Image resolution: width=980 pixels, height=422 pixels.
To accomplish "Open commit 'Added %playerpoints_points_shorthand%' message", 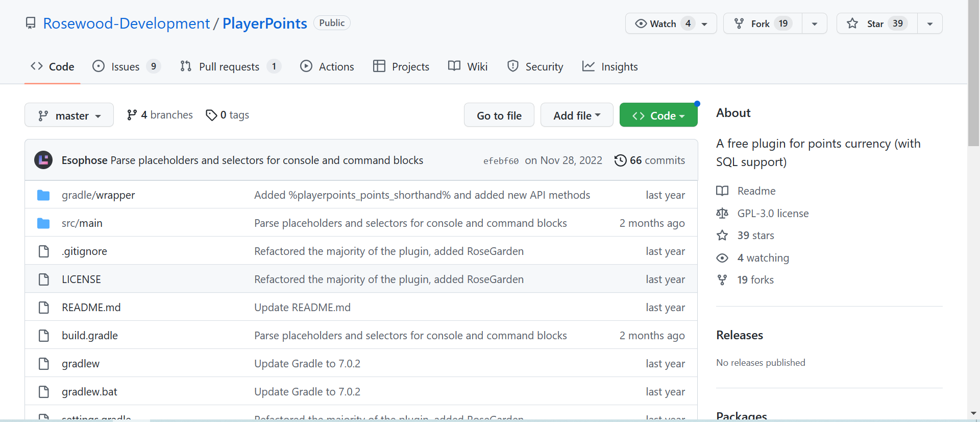I will (422, 195).
